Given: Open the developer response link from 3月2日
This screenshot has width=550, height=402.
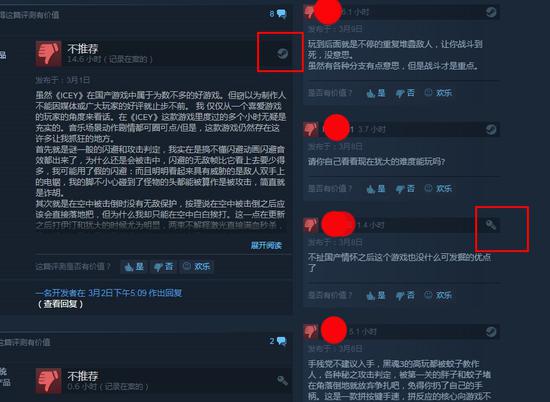Looking at the screenshot, I should coord(109,293).
